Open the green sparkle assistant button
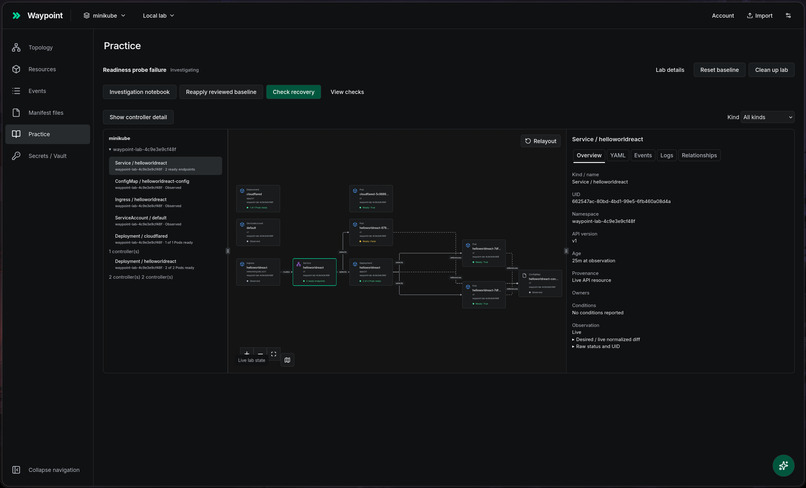806x488 pixels. click(783, 465)
